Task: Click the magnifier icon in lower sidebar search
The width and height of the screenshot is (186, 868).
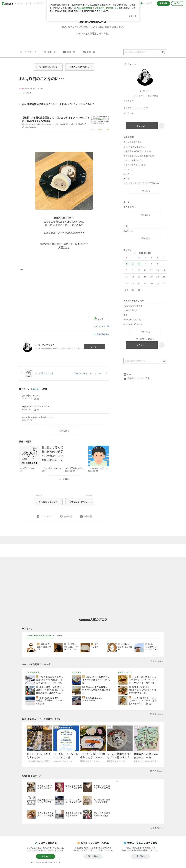Action: [164, 361]
